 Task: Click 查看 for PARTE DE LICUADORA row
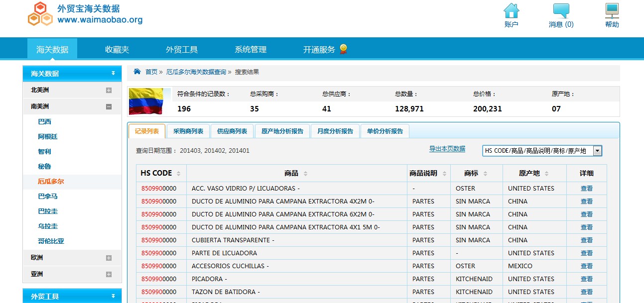[x=587, y=253]
